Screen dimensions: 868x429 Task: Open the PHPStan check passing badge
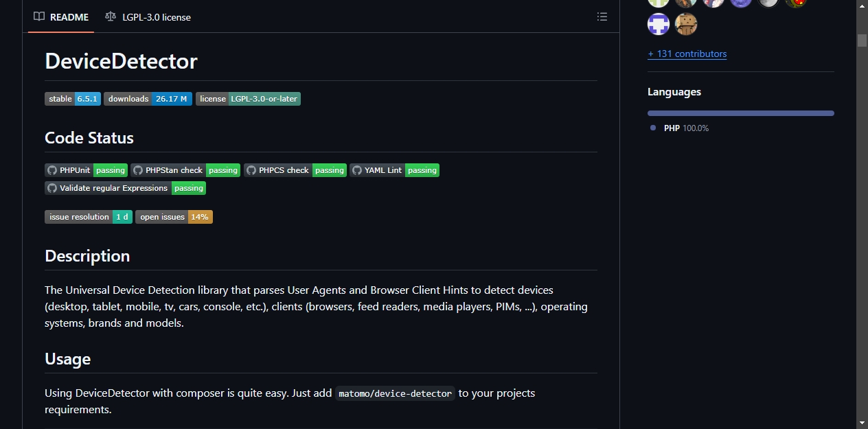(185, 170)
